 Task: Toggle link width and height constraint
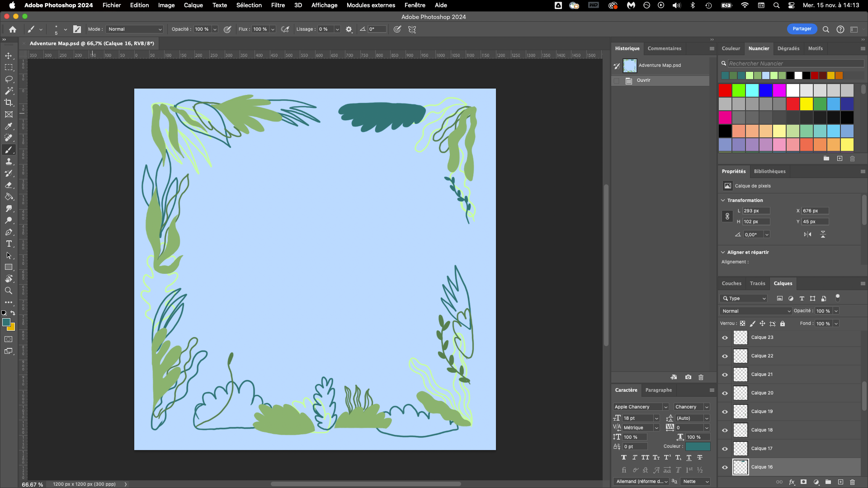(x=727, y=216)
